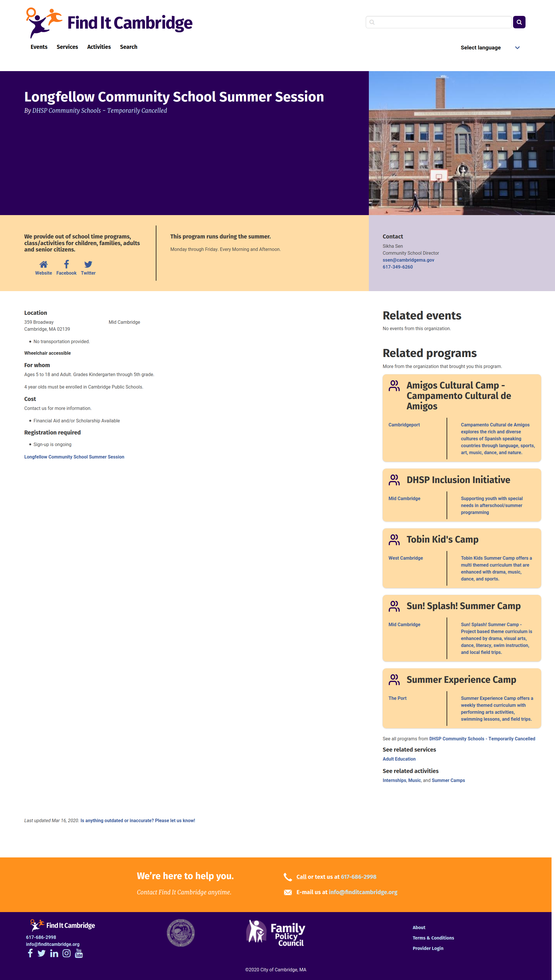Expand the Events navigation menu
Viewport: 555px width, 980px height.
[38, 47]
